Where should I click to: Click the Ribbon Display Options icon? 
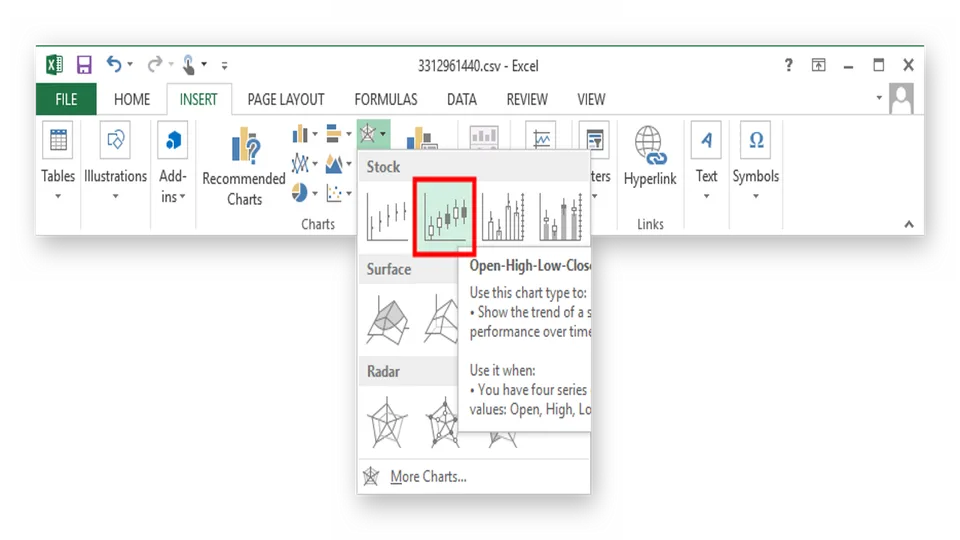click(819, 65)
